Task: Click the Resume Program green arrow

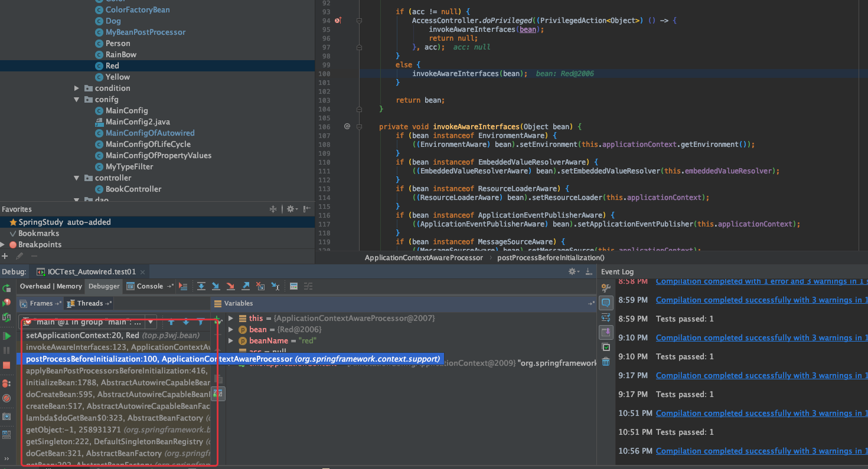Action: pyautogui.click(x=6, y=336)
